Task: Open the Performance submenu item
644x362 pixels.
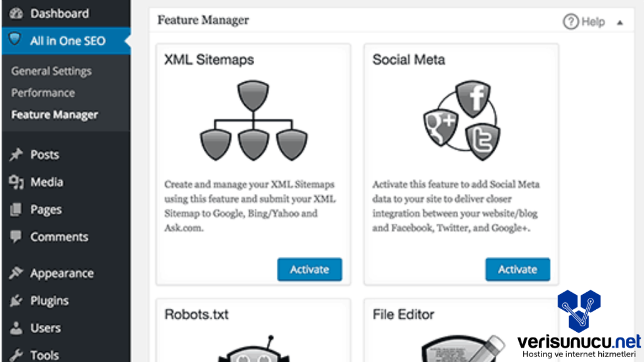Action: tap(43, 92)
